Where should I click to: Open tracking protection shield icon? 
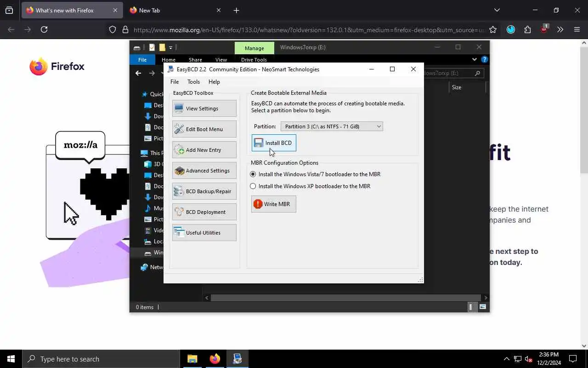[113, 30]
